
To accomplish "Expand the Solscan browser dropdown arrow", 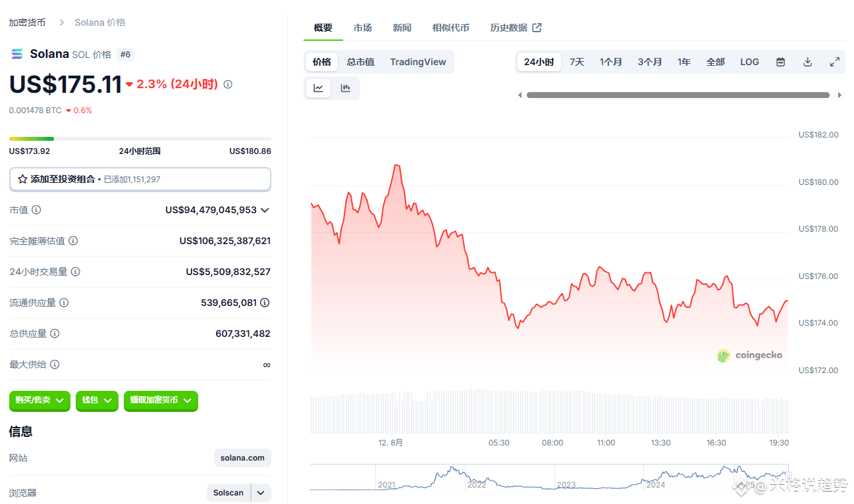I will [261, 493].
